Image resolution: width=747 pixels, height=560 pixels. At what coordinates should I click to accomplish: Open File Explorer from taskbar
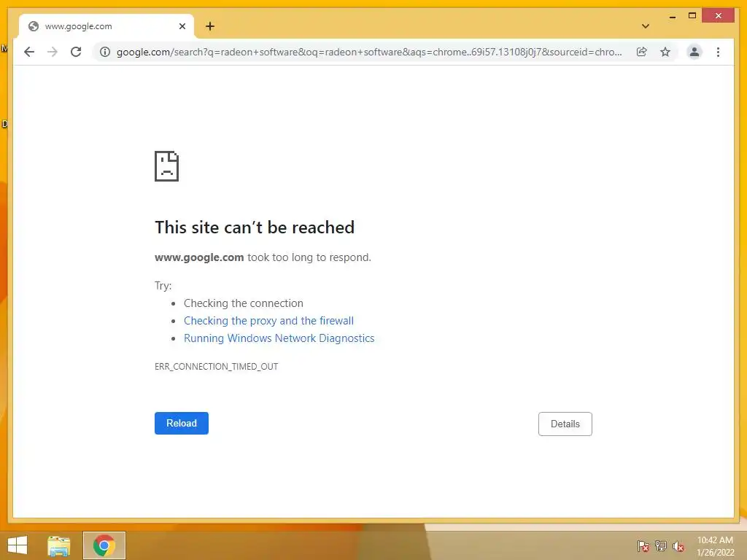(x=59, y=545)
